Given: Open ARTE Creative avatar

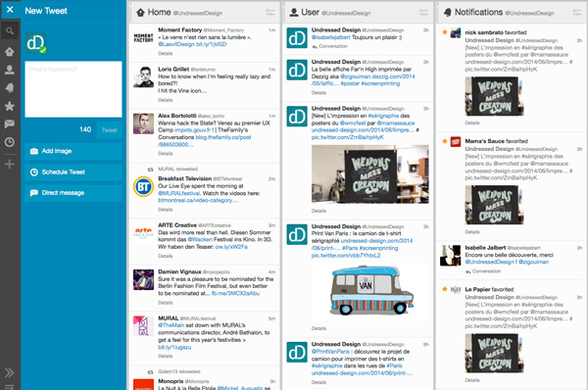Looking at the screenshot, I should click(144, 233).
